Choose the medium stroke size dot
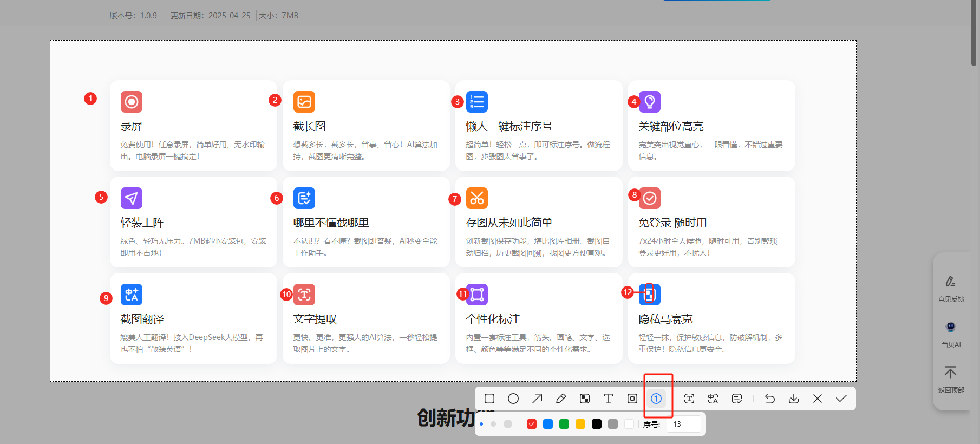The height and width of the screenshot is (444, 980). pyautogui.click(x=493, y=424)
